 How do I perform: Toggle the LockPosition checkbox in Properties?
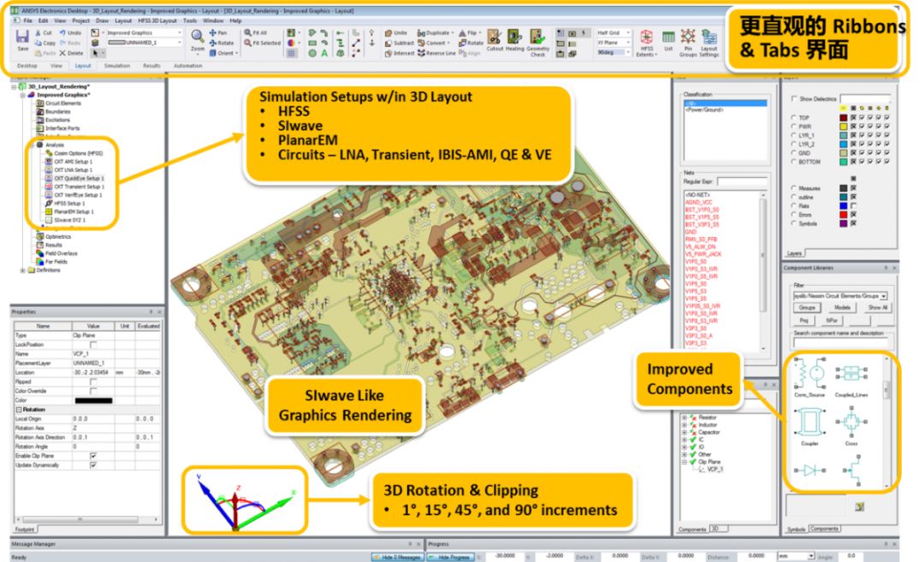tap(93, 345)
